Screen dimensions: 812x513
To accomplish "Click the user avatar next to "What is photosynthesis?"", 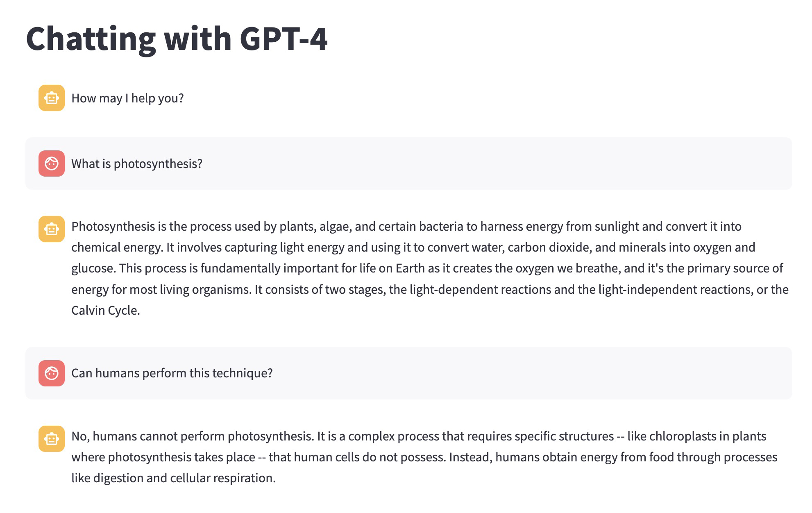I will [x=52, y=163].
